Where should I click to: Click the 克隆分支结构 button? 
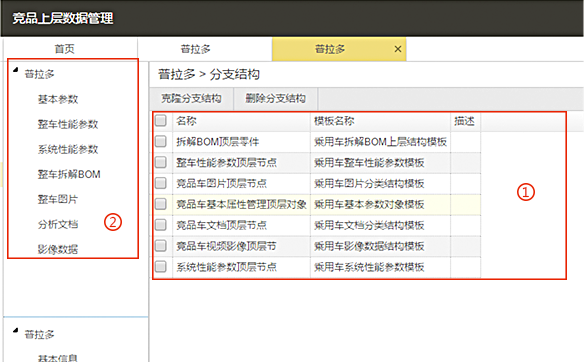[191, 98]
